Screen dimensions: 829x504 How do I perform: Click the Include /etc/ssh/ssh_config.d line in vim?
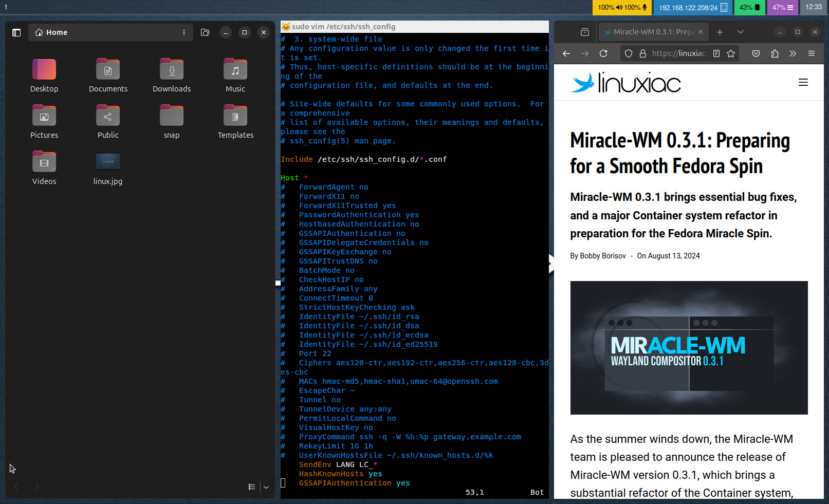(x=364, y=159)
